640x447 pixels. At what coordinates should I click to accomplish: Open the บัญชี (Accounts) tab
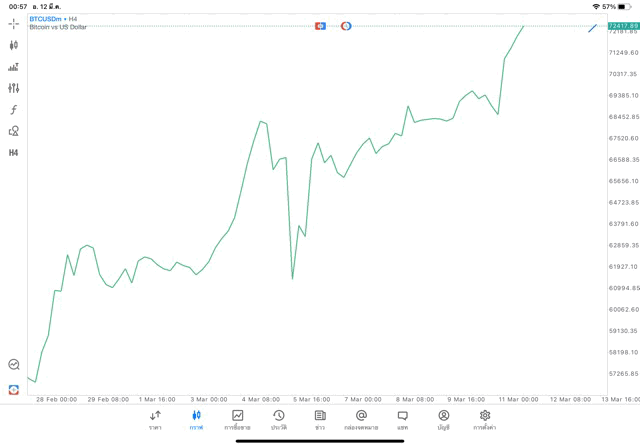pyautogui.click(x=443, y=419)
